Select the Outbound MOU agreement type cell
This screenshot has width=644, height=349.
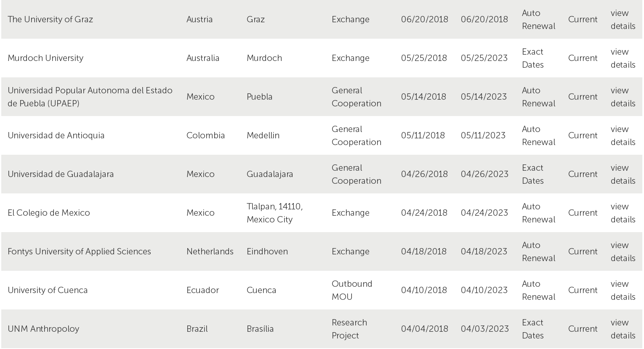click(352, 290)
